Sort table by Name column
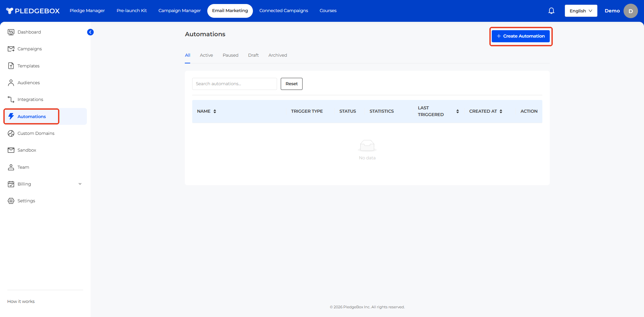This screenshot has width=644, height=317. coord(215,111)
